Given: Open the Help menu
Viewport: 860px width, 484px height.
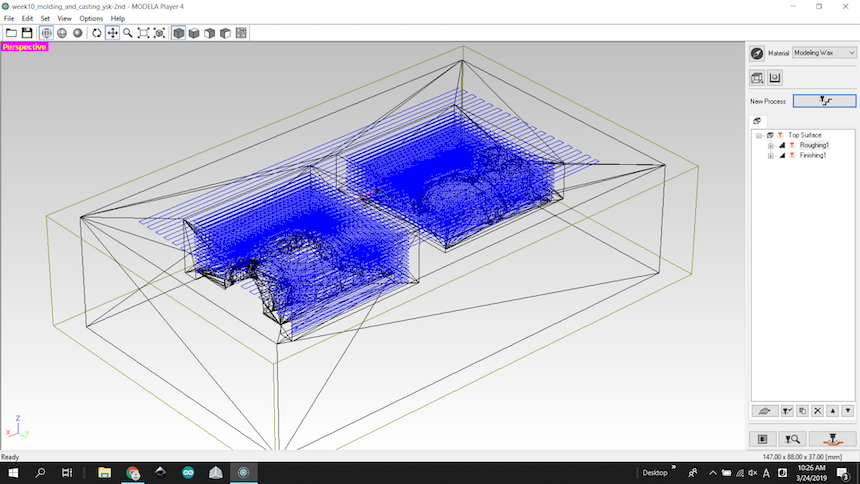Looking at the screenshot, I should tap(117, 18).
